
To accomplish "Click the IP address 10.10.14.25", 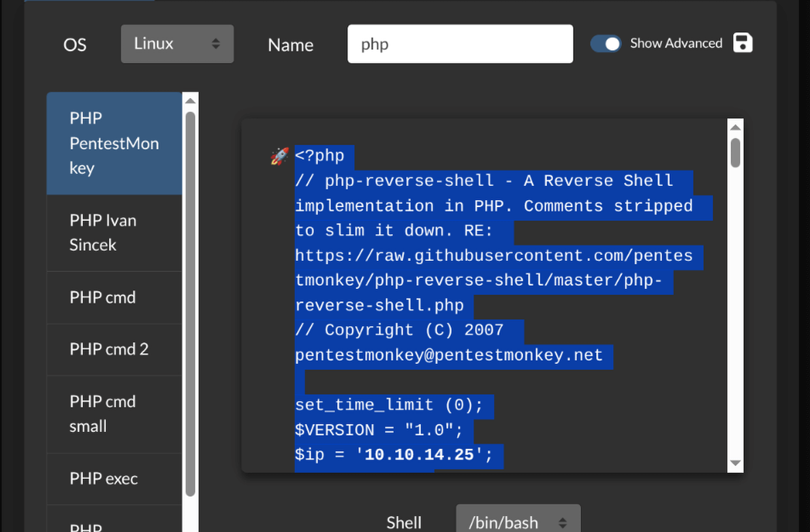I will [x=419, y=455].
